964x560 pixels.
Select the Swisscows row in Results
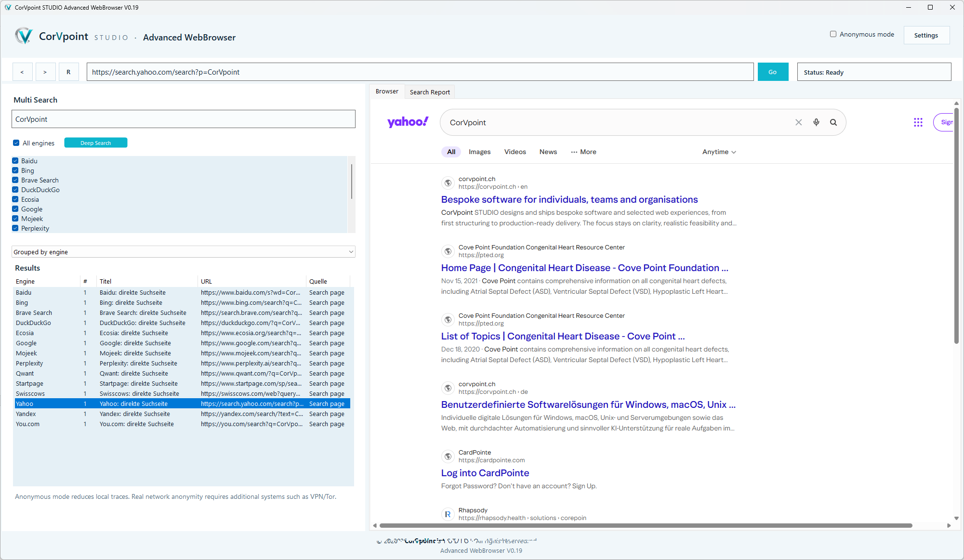[182, 393]
